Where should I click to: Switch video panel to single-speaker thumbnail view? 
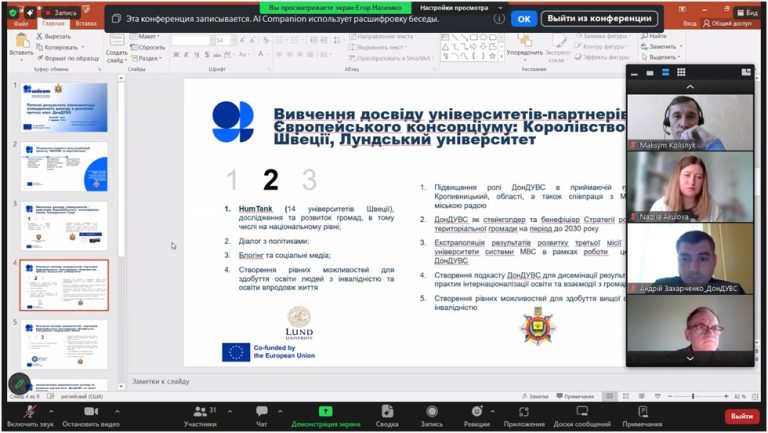pos(649,72)
